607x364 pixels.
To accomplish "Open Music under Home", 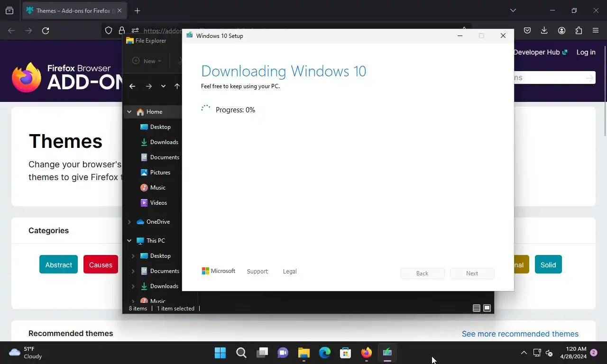I will 152,188.
